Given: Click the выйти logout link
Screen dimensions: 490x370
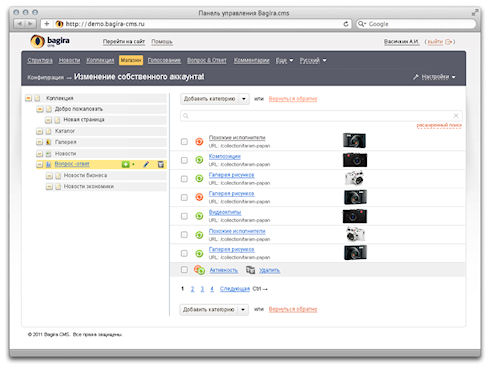Looking at the screenshot, I should coord(435,42).
